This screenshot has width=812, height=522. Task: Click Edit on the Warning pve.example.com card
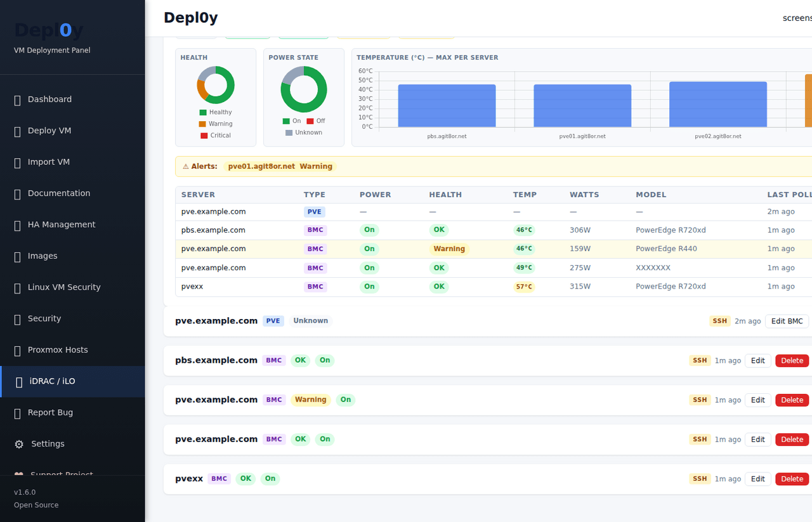pos(758,400)
